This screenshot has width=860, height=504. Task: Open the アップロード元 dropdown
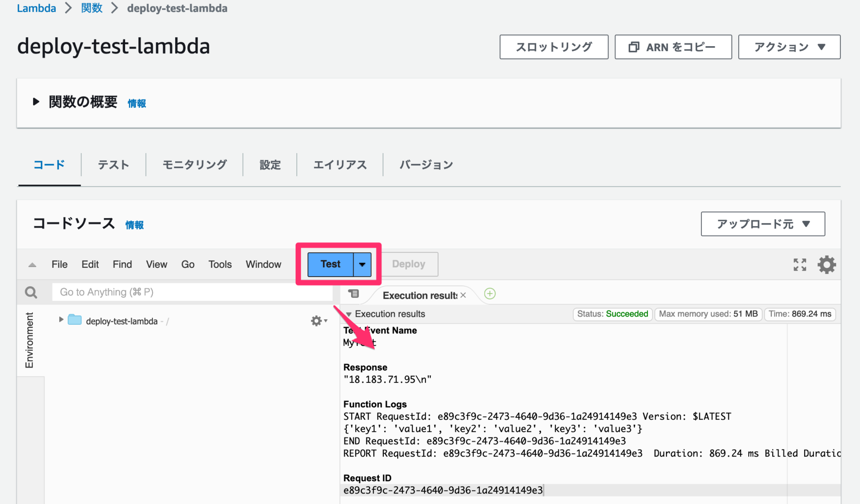pos(763,224)
